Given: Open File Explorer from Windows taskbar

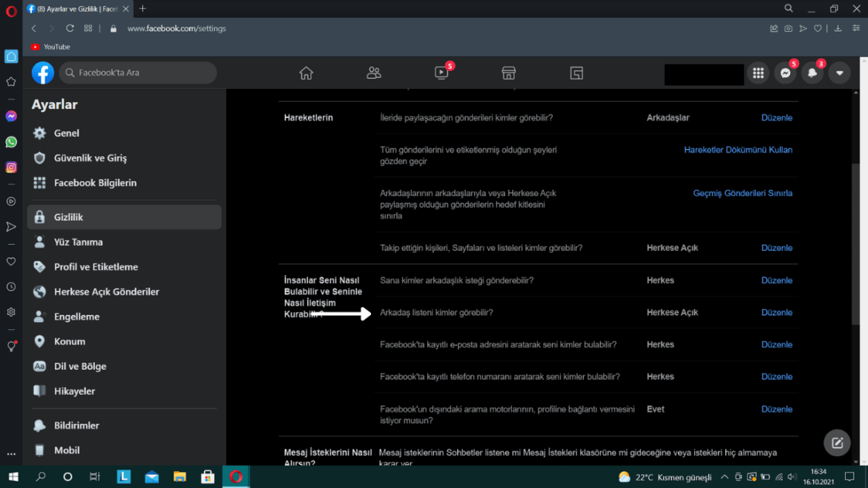Looking at the screenshot, I should (180, 477).
